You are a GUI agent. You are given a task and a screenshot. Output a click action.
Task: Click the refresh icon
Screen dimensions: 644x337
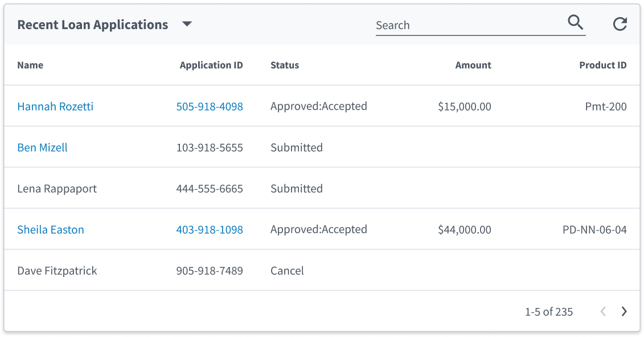(x=620, y=24)
